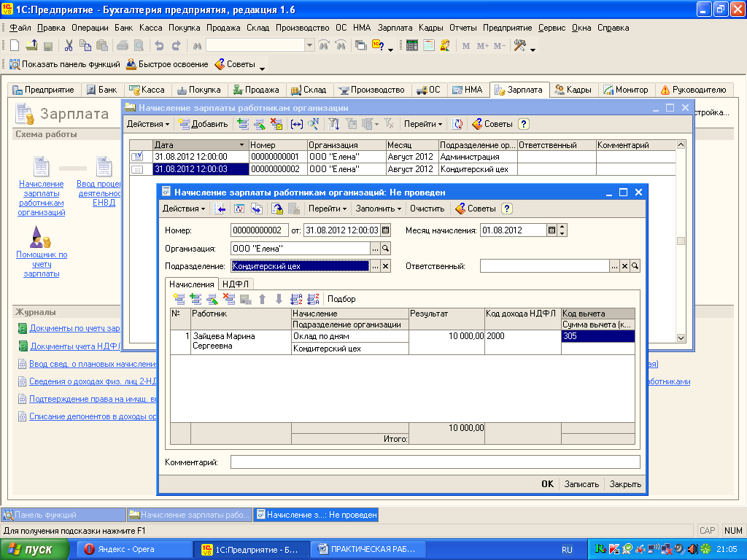Click the Очистить button in document toolbar
The image size is (747, 560).
[427, 209]
